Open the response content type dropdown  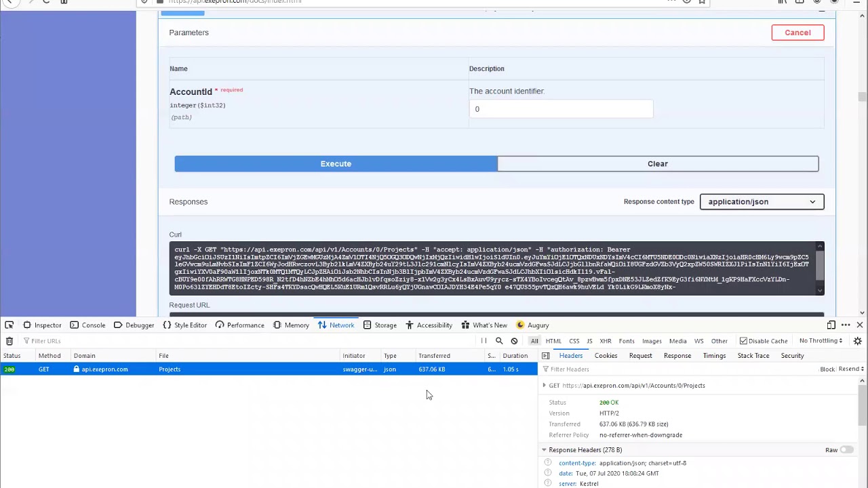point(762,201)
